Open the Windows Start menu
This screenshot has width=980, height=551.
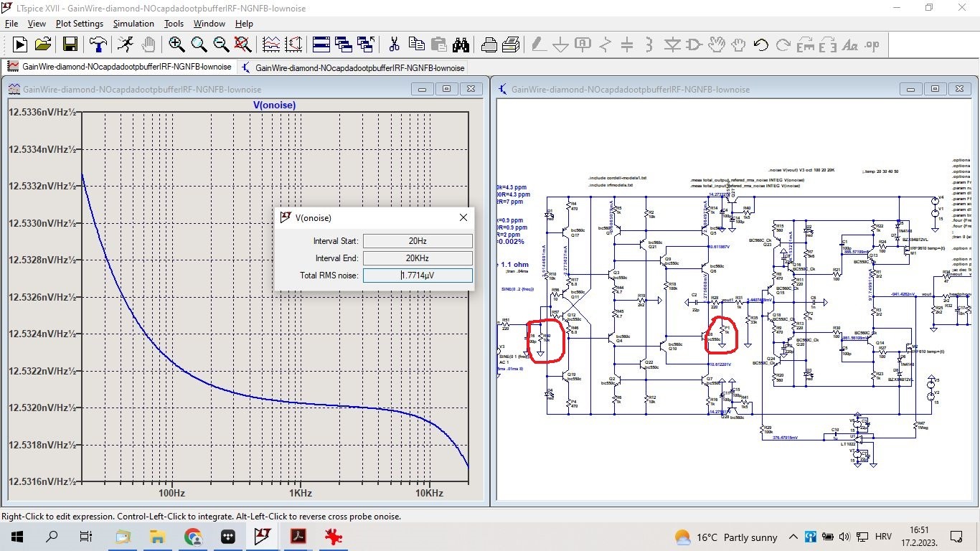pos(17,536)
